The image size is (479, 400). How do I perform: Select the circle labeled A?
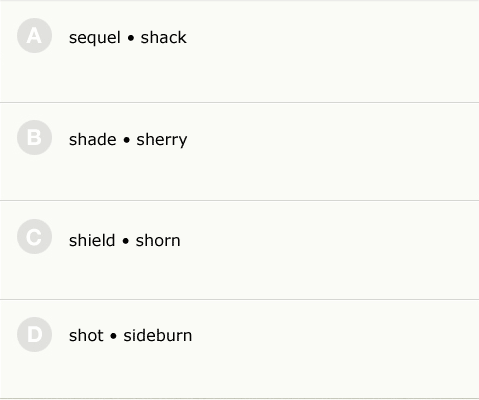pos(34,36)
